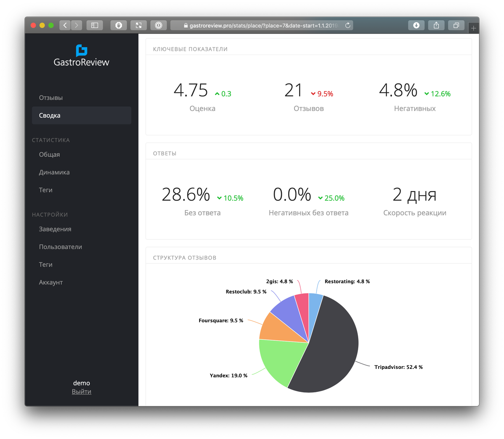Open Теги under Статистика
504x439 pixels.
click(x=46, y=190)
